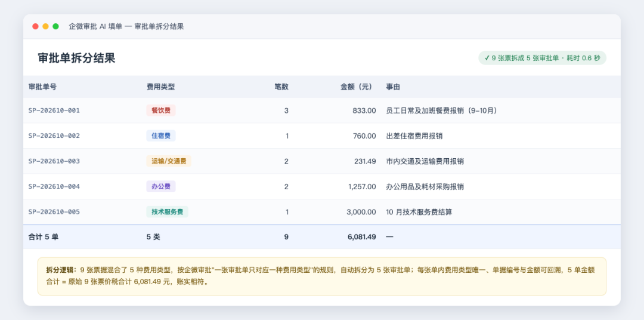Select approval number SP-202610-001
644x320 pixels.
[54, 110]
